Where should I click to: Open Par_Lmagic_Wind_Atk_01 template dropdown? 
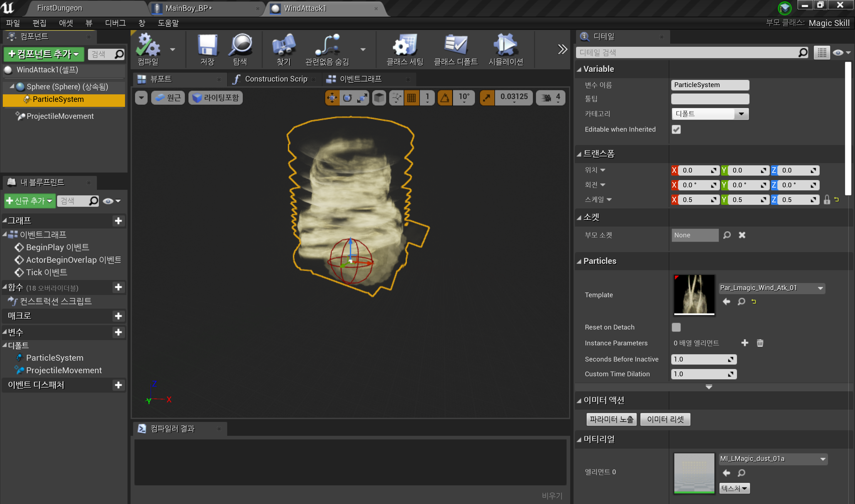[x=771, y=288]
